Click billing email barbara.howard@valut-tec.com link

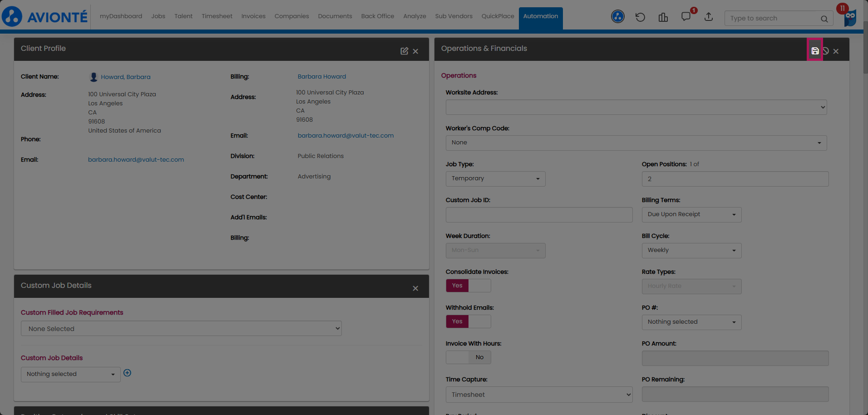pyautogui.click(x=345, y=136)
